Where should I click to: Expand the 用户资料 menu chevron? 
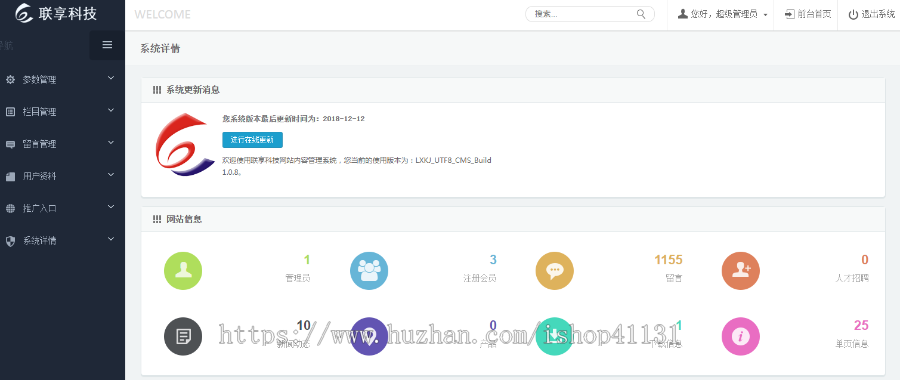click(x=111, y=175)
